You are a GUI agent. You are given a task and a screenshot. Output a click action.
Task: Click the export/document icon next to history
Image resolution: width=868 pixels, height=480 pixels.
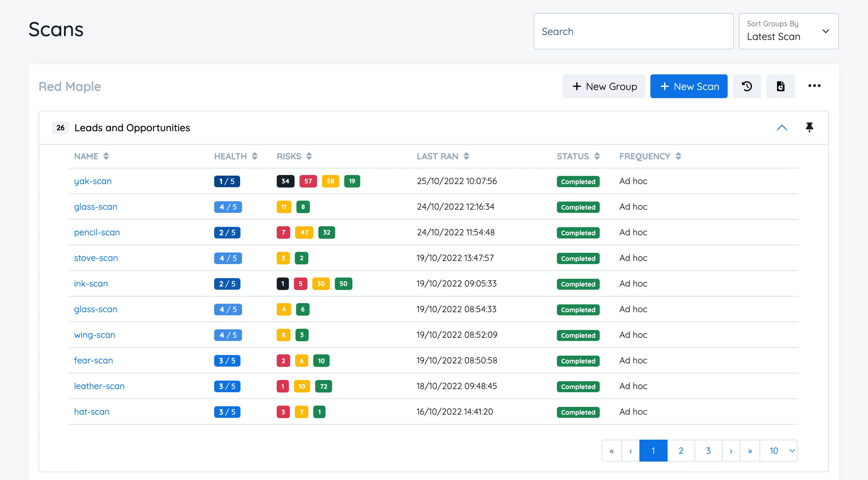780,86
